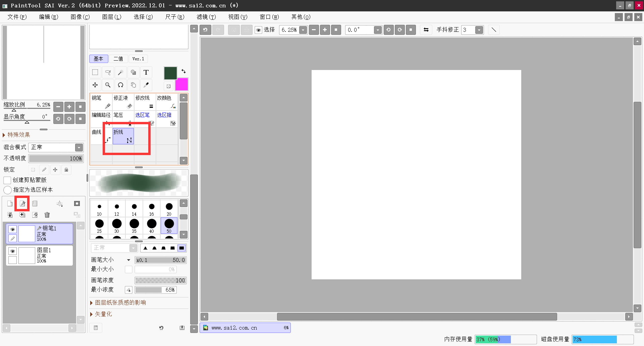644x346 pixels.
Task: Expand the 矢量化 section
Action: coord(101,314)
